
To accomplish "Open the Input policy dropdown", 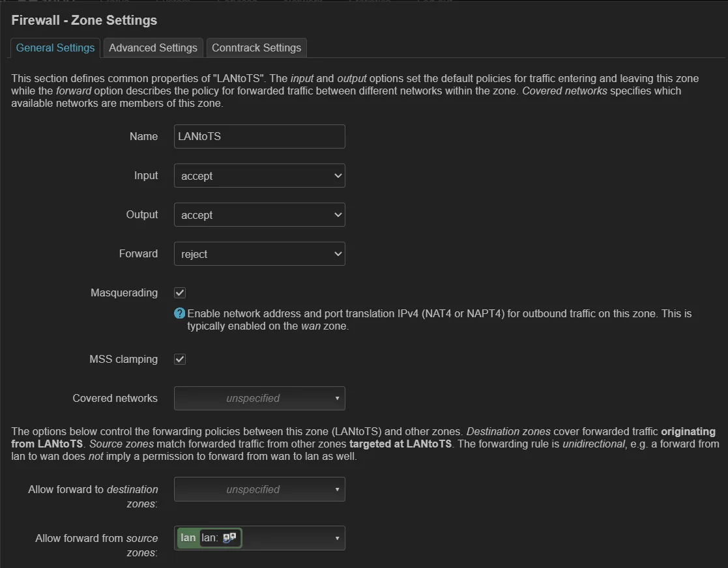I will pos(259,176).
